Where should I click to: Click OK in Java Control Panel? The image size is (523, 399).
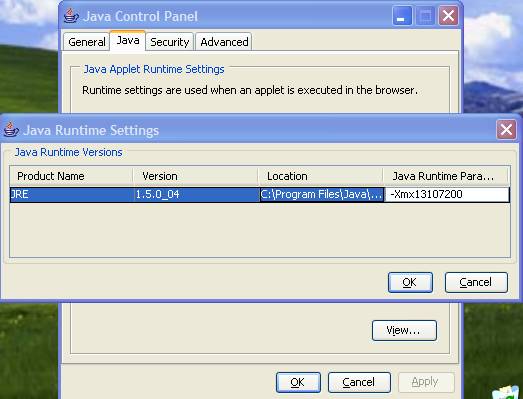point(298,382)
